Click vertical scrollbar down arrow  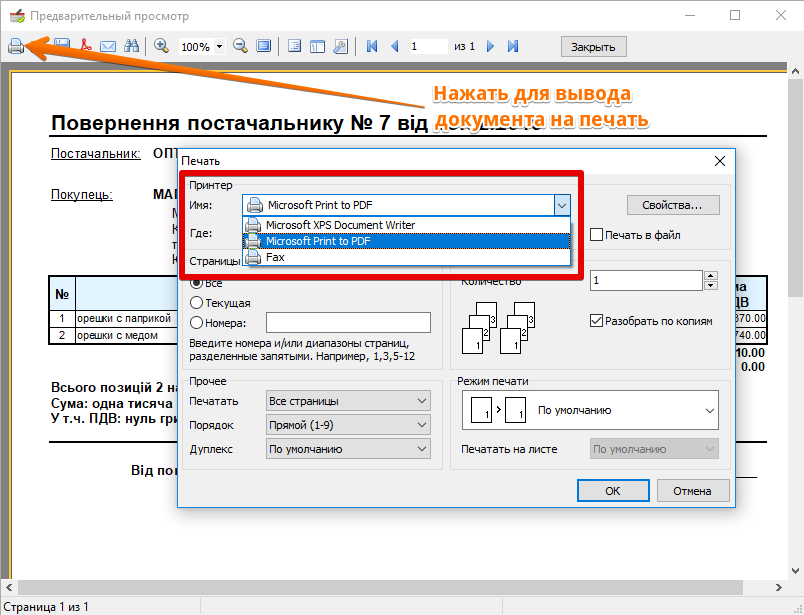tap(795, 570)
